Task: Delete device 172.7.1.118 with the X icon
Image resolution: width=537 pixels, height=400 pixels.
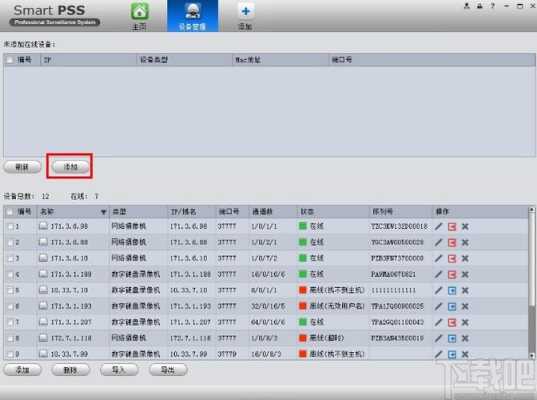Action: [465, 338]
